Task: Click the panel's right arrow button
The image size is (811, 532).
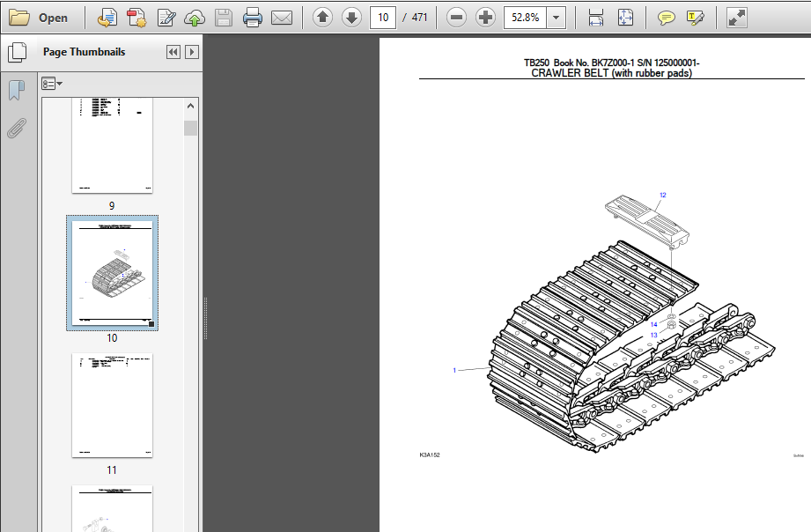Action: click(192, 52)
